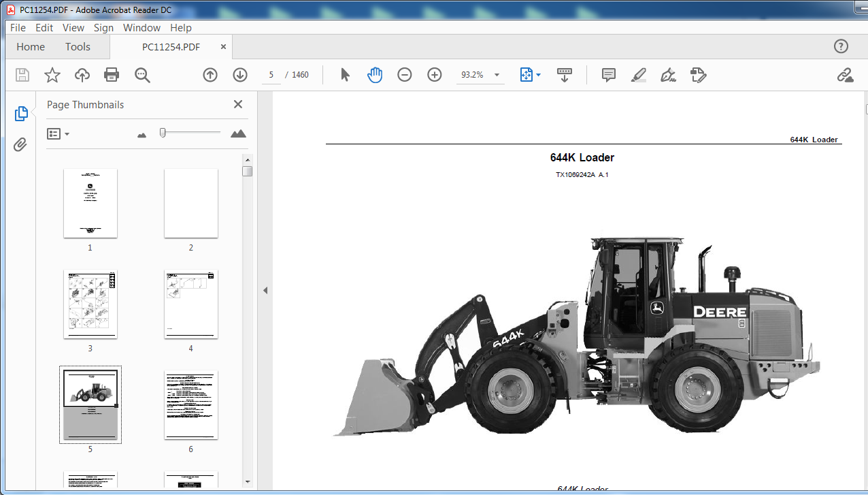868x495 pixels.
Task: Enlarge thumbnails with large mountain icon
Action: coord(238,133)
